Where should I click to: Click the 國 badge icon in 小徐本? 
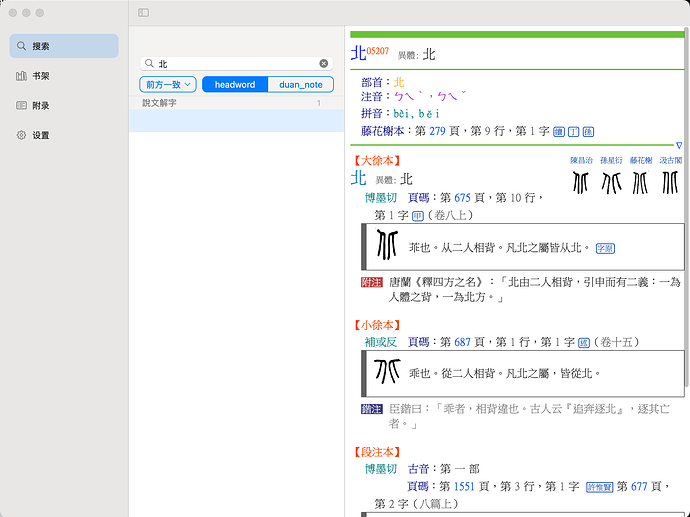point(584,342)
